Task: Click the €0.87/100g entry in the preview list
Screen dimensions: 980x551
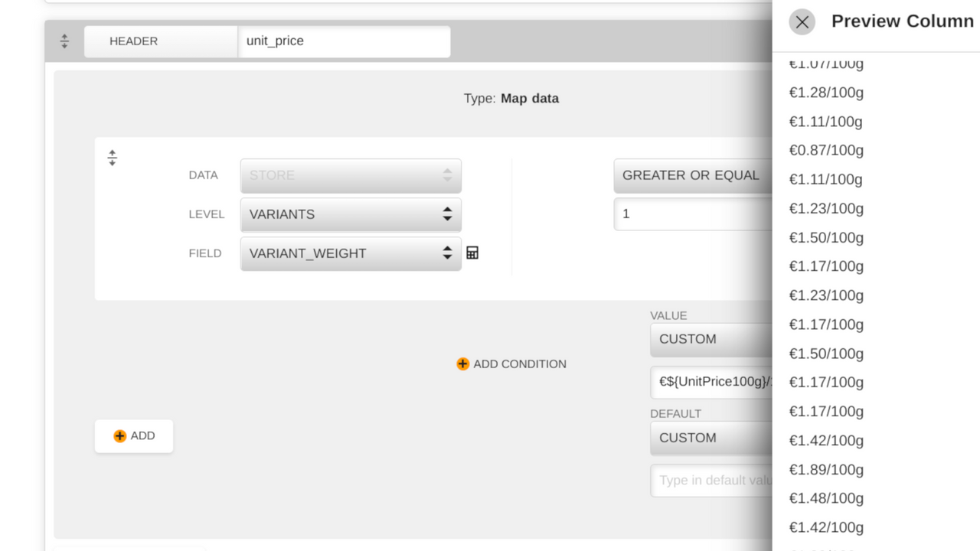Action: (826, 150)
